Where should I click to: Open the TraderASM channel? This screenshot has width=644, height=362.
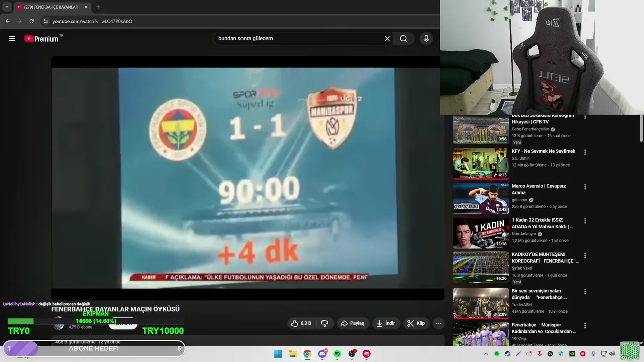pos(522,304)
